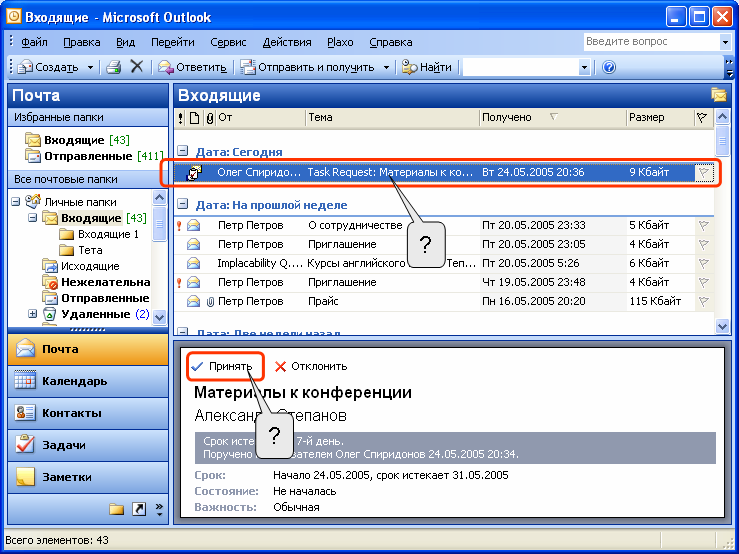Collapse the Дата: На прошлой неделе group
The height and width of the screenshot is (554, 739).
coord(182,204)
